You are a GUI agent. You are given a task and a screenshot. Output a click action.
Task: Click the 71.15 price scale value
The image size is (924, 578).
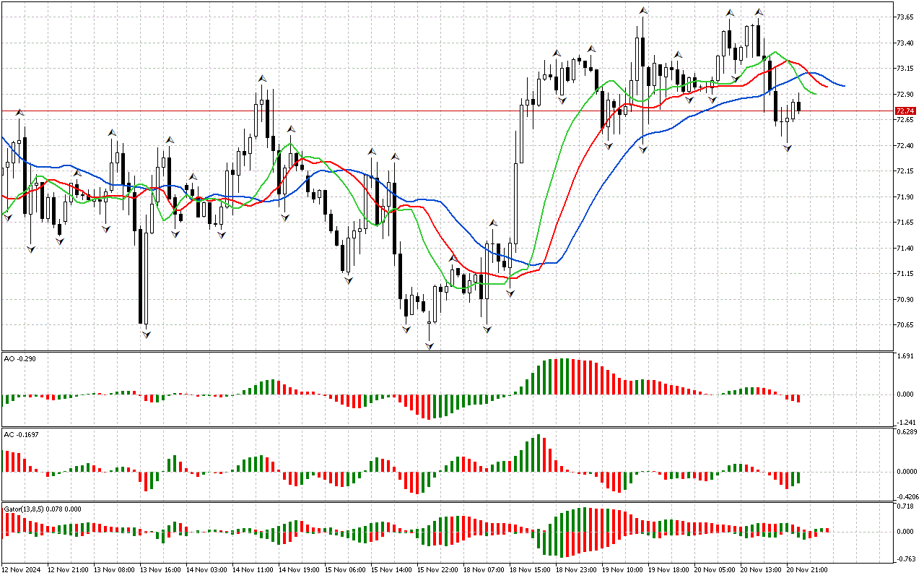(905, 274)
